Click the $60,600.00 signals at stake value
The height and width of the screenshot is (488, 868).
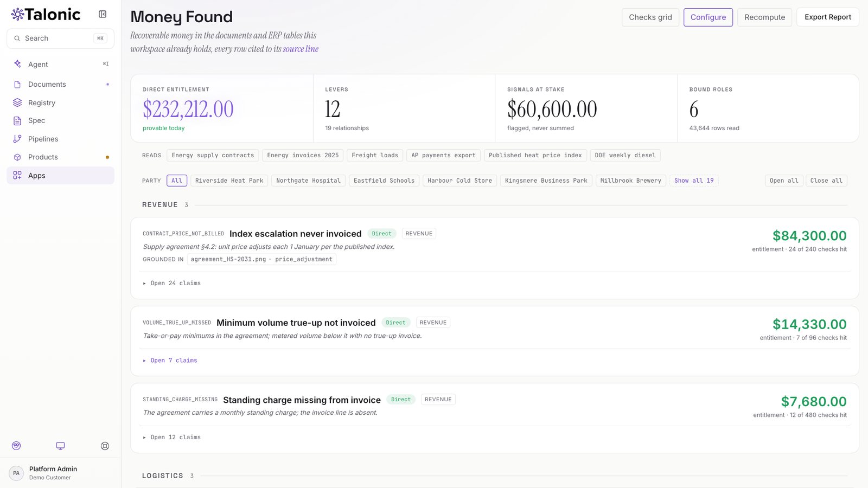[552, 109]
